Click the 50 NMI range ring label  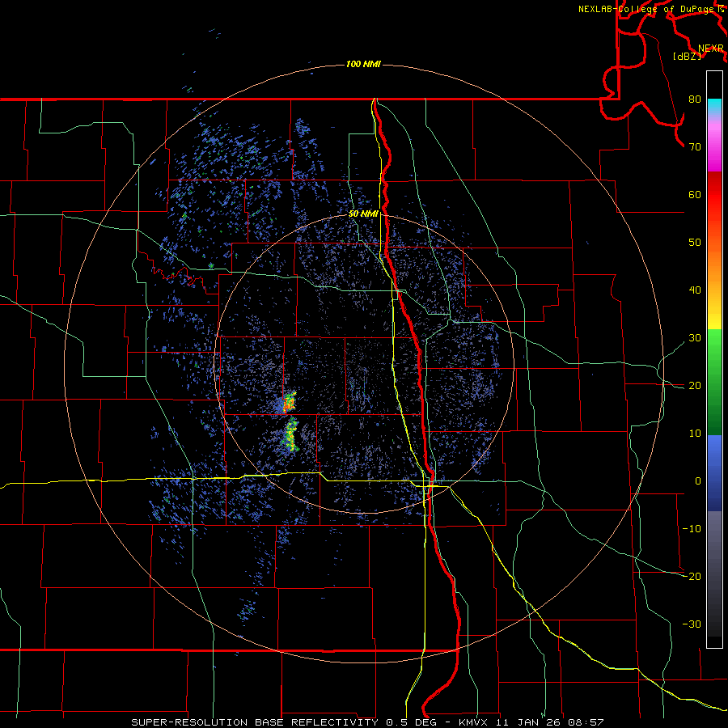363,214
